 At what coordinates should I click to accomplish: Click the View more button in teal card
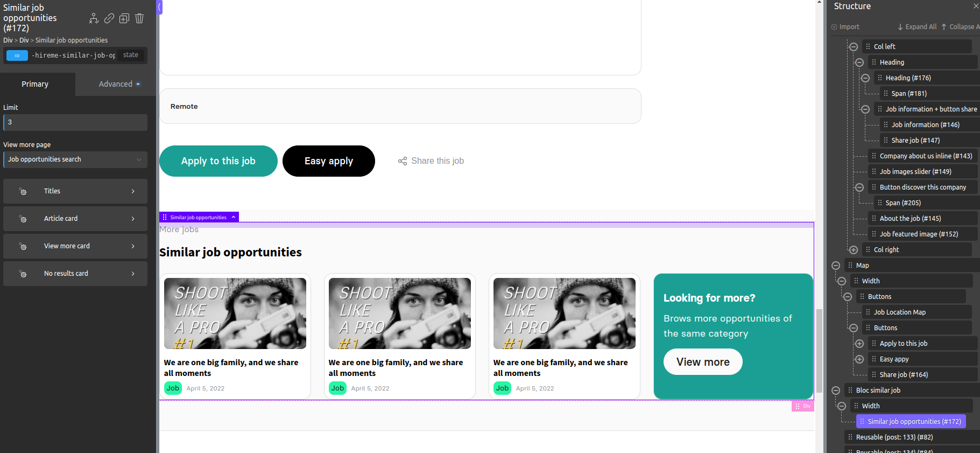[x=703, y=362]
